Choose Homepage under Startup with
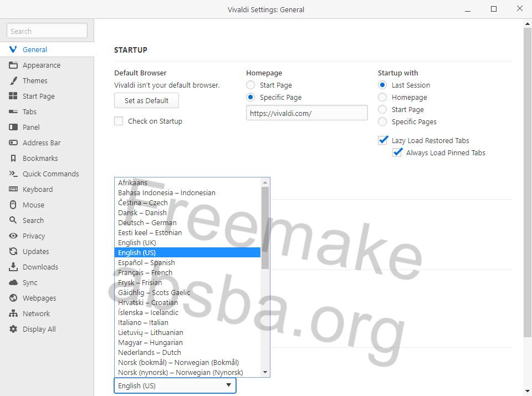This screenshot has height=396, width=532. [382, 97]
